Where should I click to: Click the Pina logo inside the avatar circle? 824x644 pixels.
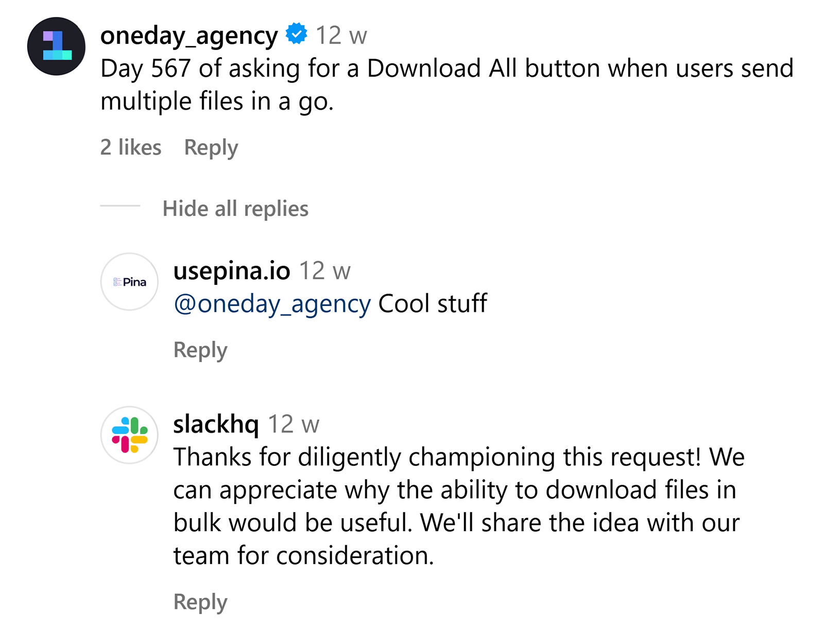pyautogui.click(x=129, y=282)
